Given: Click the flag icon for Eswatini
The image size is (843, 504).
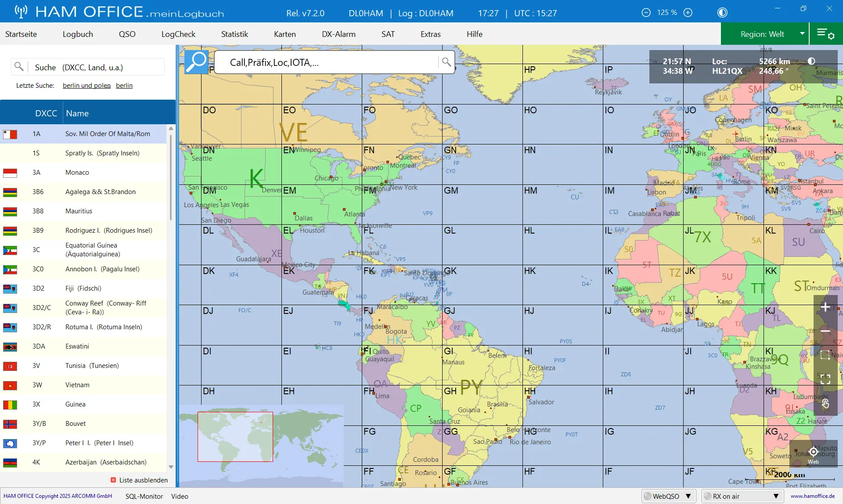Looking at the screenshot, I should [10, 346].
